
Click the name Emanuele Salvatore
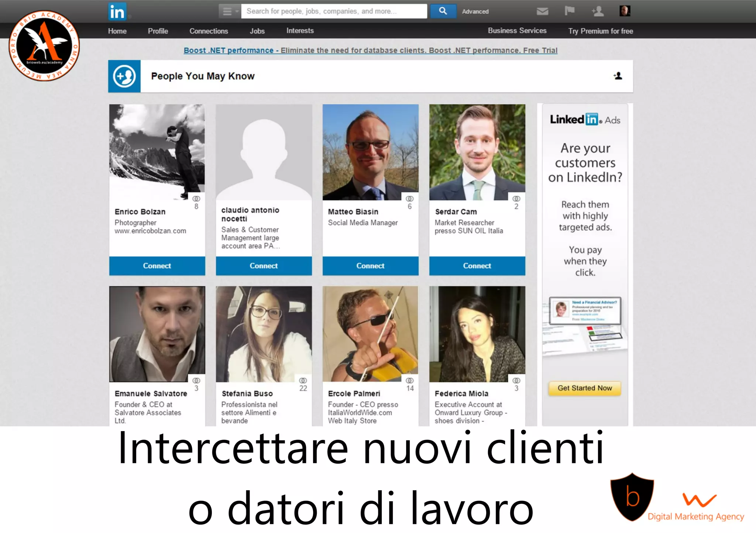click(151, 393)
